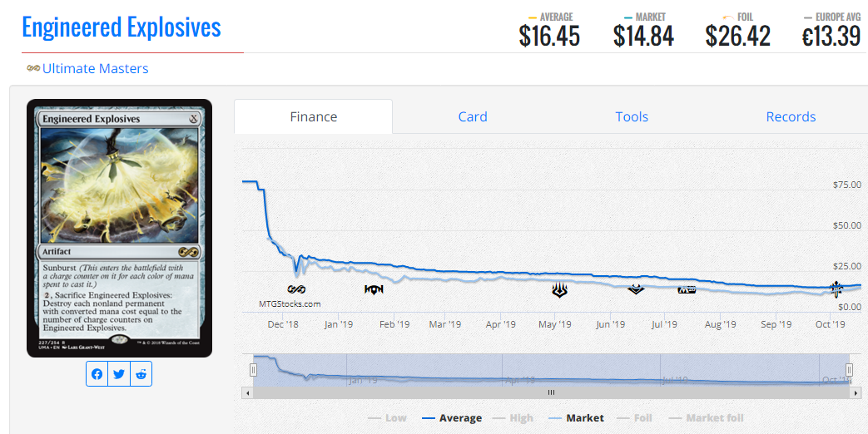Toggle the Market price series

pyautogui.click(x=576, y=418)
